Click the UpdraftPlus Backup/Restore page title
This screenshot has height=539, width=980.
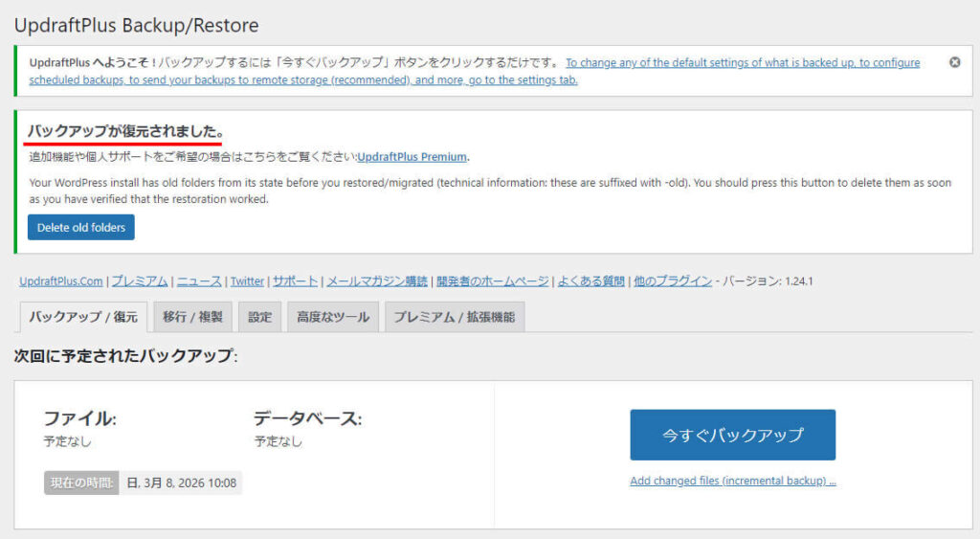coord(136,26)
